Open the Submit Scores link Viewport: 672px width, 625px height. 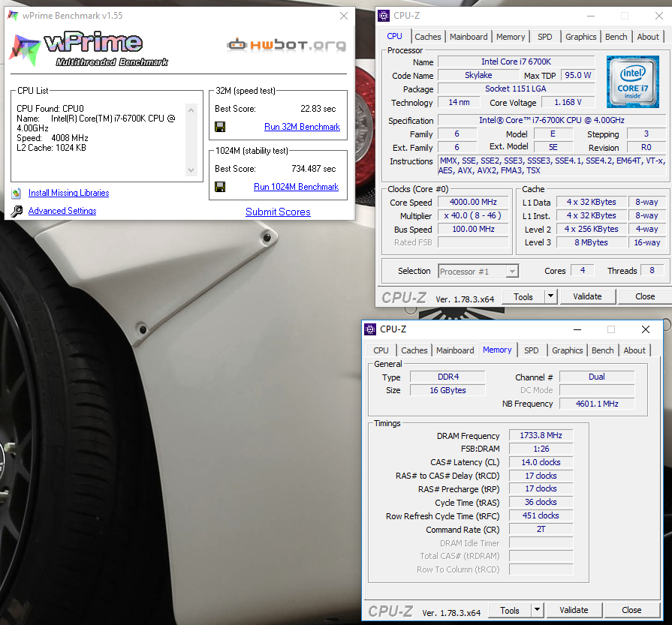coord(278,212)
